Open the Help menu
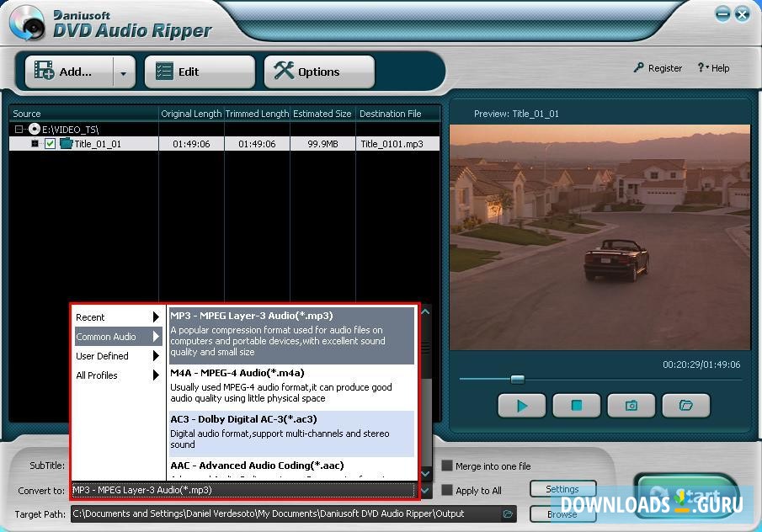Screen dimensions: 762x532 click(x=713, y=68)
